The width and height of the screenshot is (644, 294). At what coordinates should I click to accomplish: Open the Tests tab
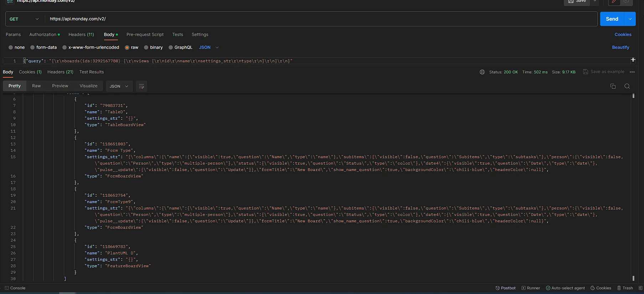[x=177, y=35]
